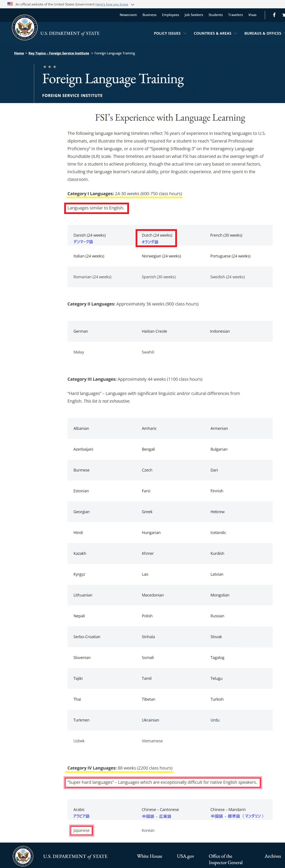
Task: Click the U.S. Department of State header title
Action: (70, 33)
